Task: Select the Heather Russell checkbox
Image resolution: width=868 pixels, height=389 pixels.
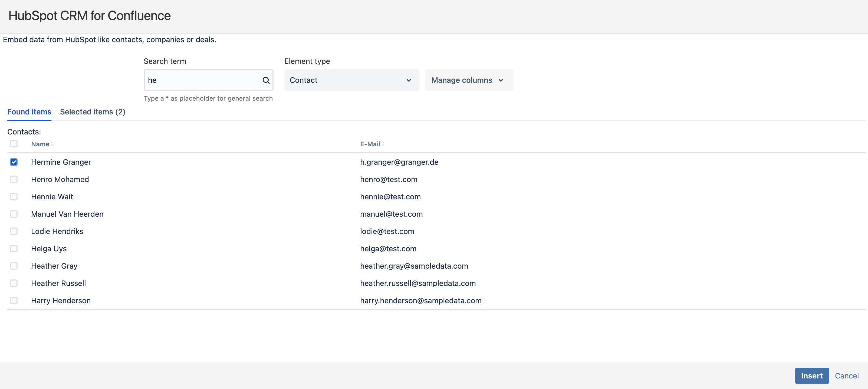Action: (14, 283)
